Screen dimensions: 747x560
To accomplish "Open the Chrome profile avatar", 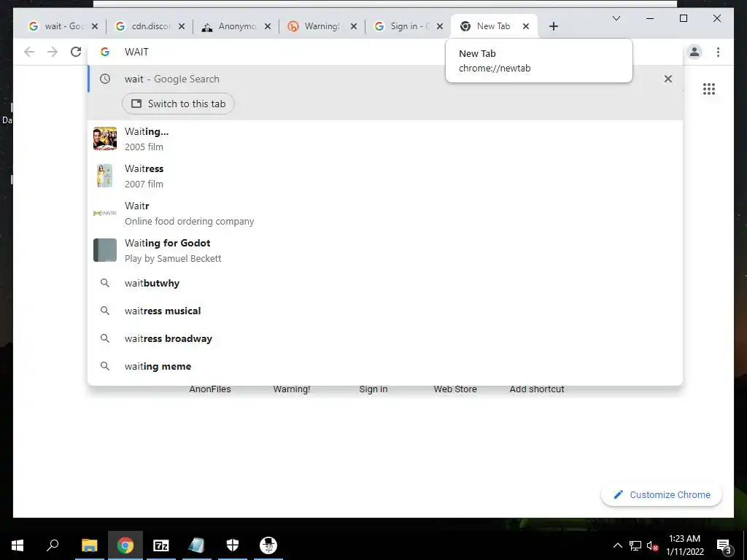I will 694,52.
